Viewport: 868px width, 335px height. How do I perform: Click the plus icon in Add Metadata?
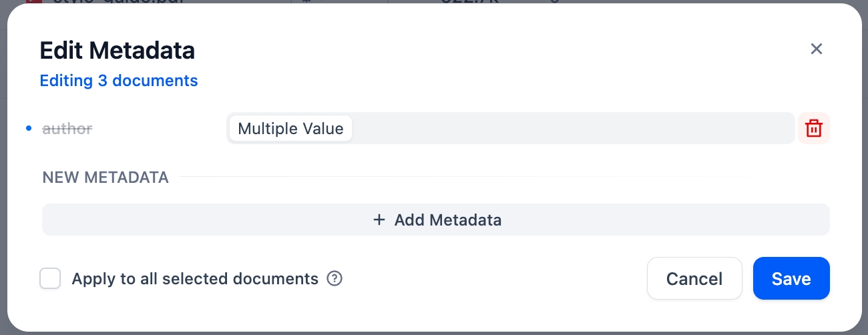click(379, 220)
